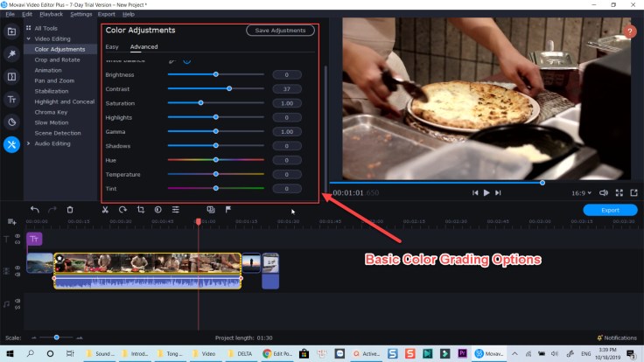Open the Edit menu
The image size is (644, 362).
27,14
